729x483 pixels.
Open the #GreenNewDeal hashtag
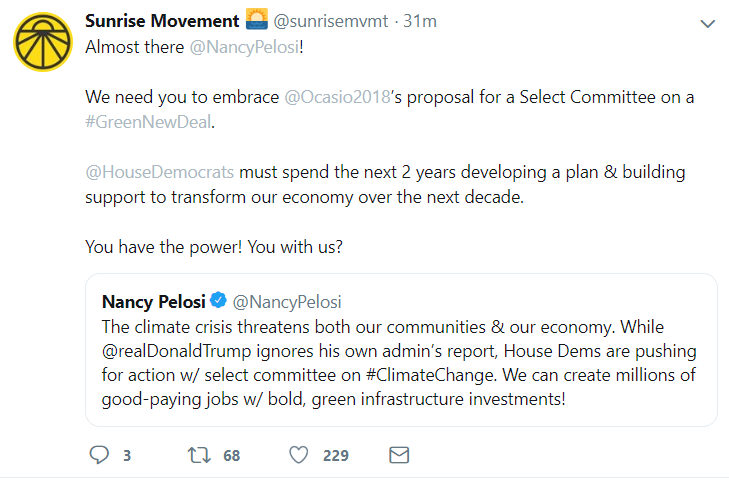(149, 122)
